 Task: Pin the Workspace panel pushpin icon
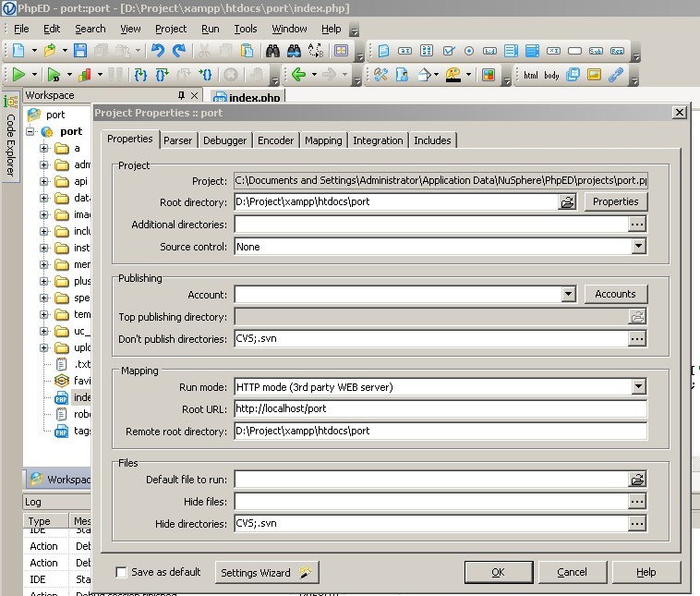pos(181,95)
